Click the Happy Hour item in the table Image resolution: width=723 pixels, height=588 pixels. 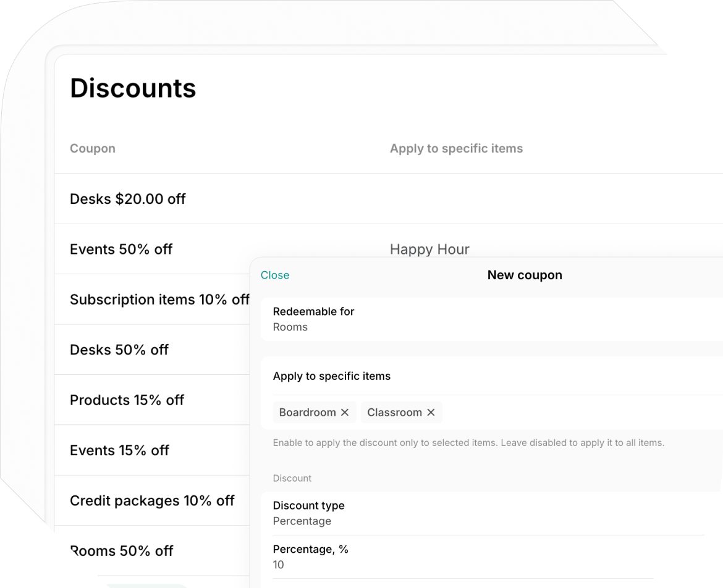coord(429,249)
